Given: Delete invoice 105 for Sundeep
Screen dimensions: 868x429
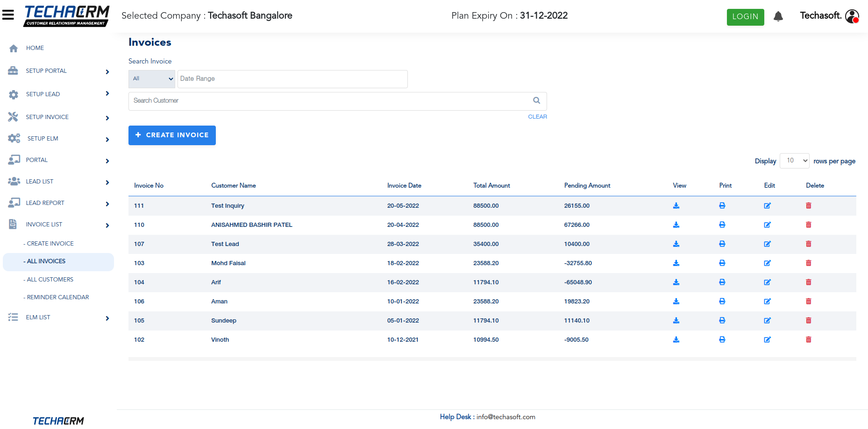Looking at the screenshot, I should tap(809, 321).
